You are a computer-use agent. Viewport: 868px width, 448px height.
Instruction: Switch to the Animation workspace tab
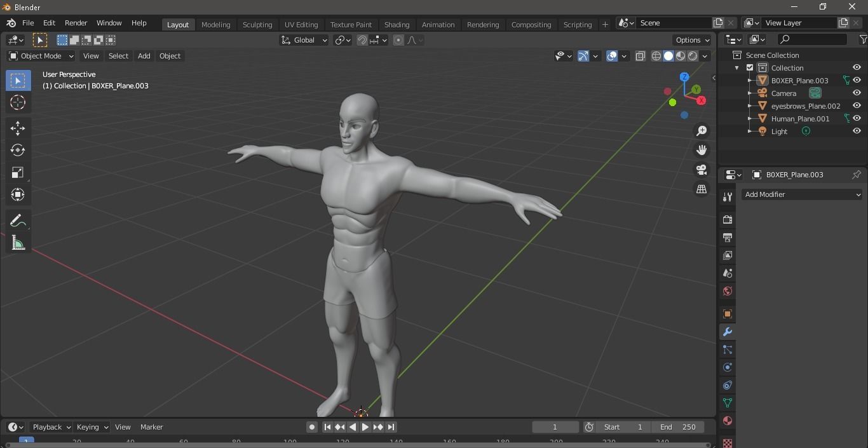point(438,25)
